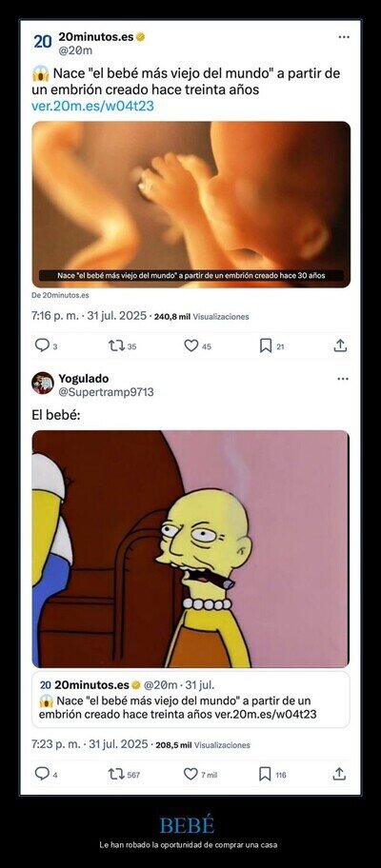Open Yogulado's profile avatar

coord(43,383)
